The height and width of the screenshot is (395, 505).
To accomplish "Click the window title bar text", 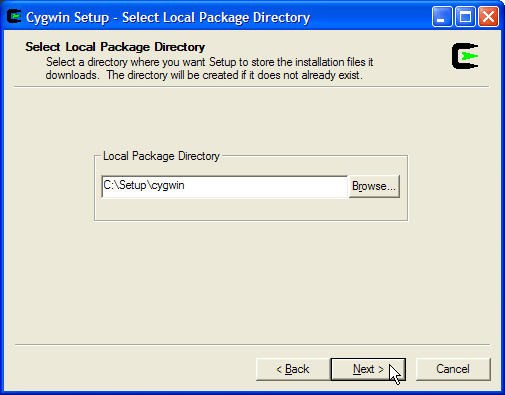I will [168, 17].
